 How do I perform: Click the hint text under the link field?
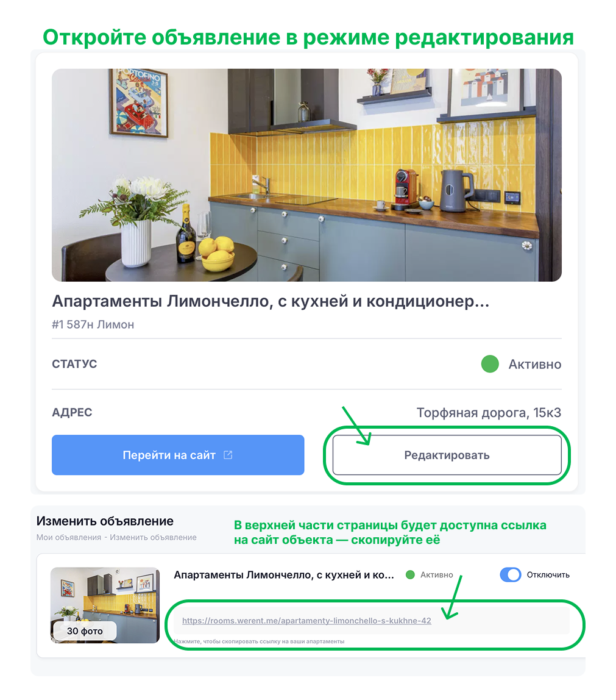[x=259, y=641]
